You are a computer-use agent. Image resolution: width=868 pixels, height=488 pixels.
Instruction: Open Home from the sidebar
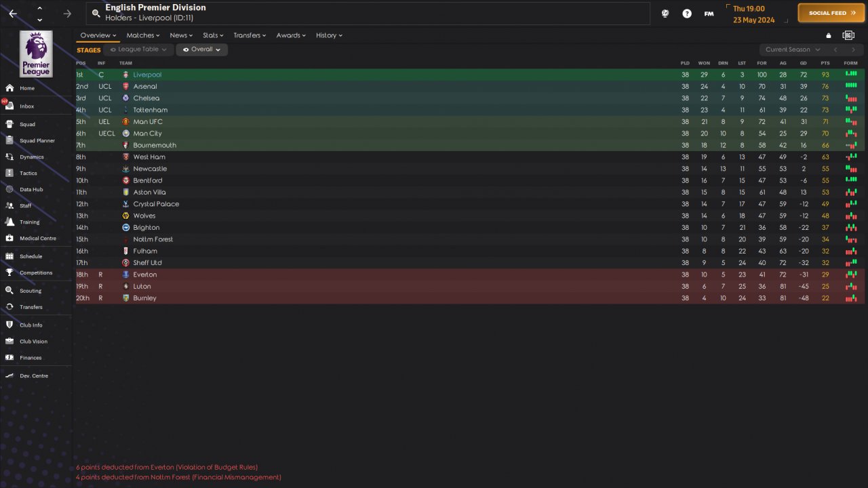[27, 88]
